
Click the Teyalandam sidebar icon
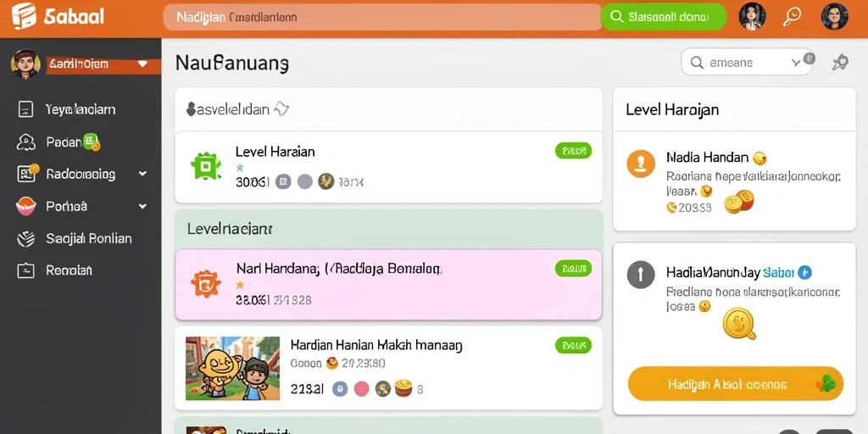[x=25, y=109]
